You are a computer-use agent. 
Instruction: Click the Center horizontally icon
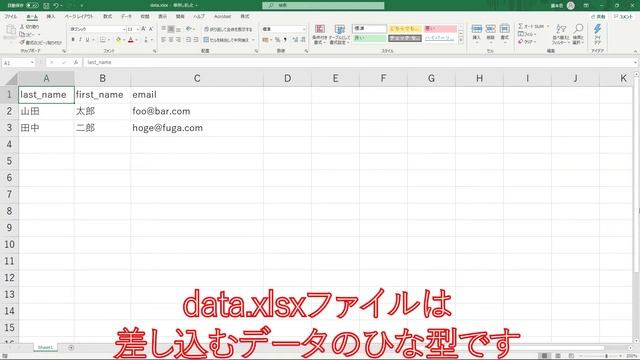171,40
